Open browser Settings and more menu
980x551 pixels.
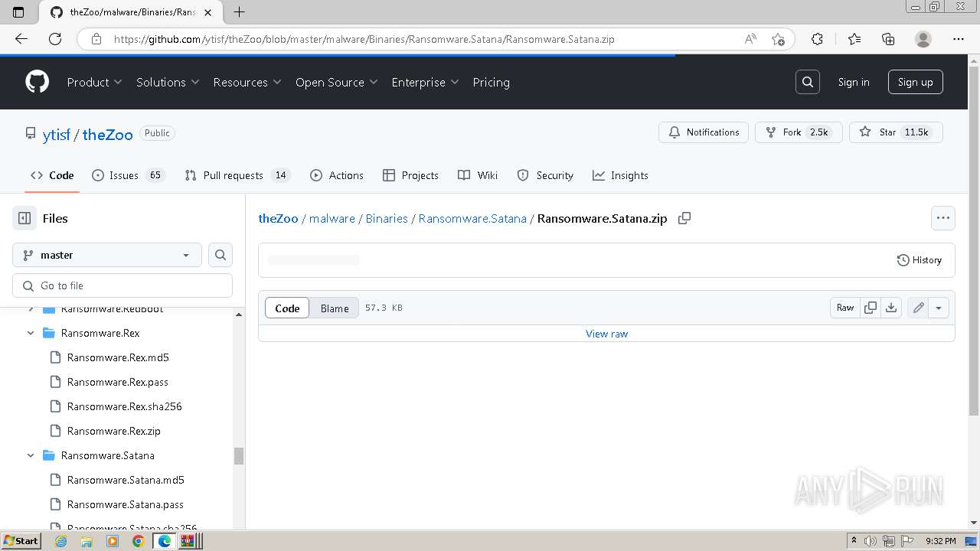[x=959, y=39]
